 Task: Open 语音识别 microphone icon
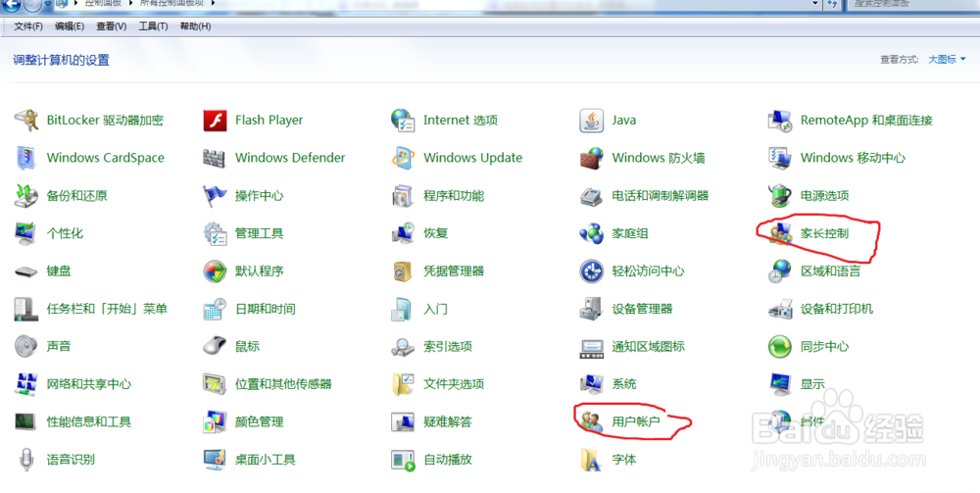(x=26, y=460)
